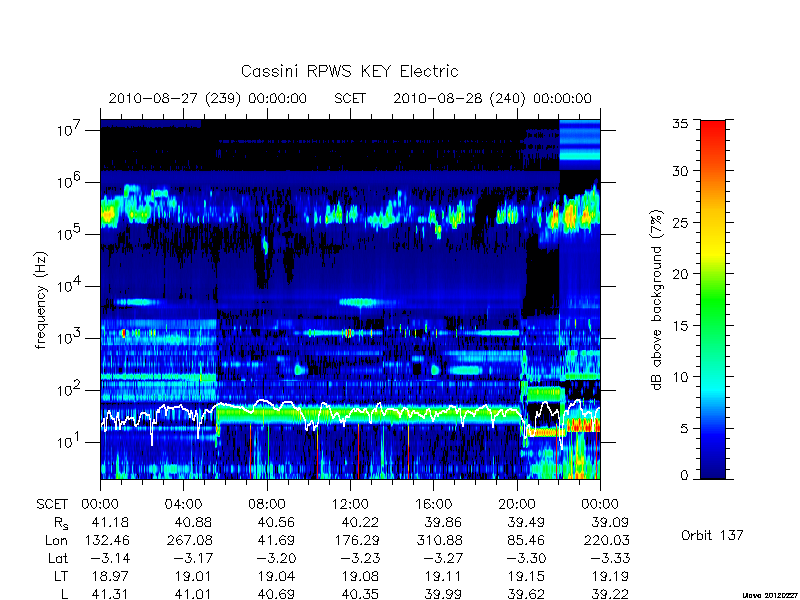Click the dB above background (7%) label

[657, 300]
